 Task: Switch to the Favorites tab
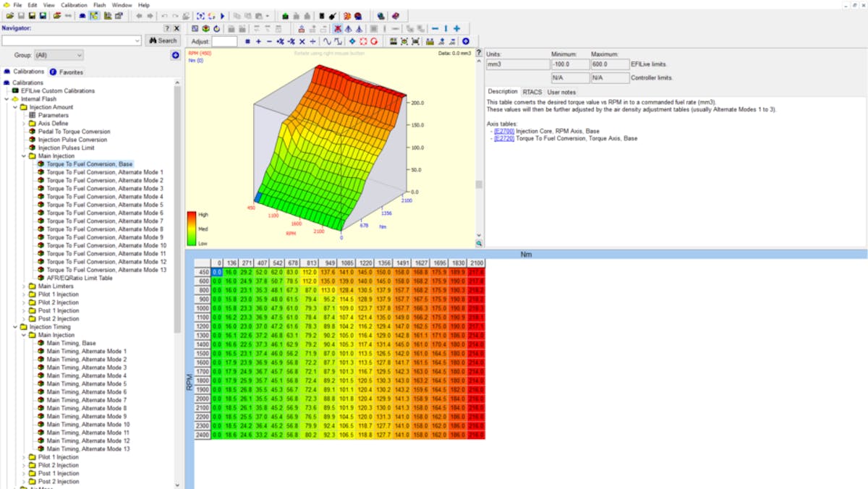point(67,72)
